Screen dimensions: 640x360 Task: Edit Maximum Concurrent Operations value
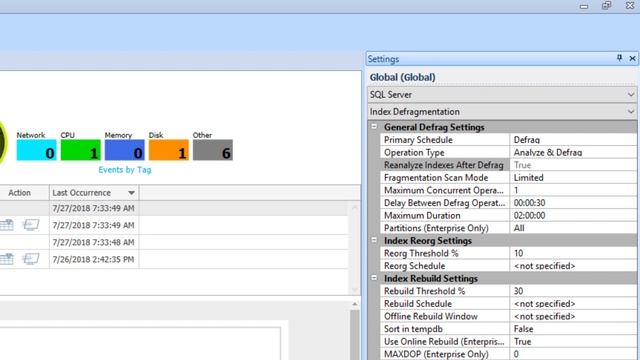(x=573, y=190)
